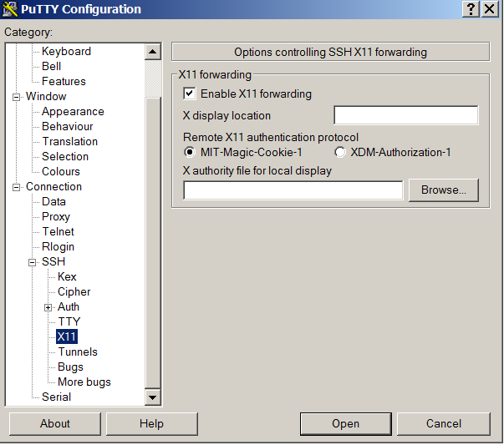The height and width of the screenshot is (445, 504).
Task: Click the PuTTY icon in title bar
Action: click(x=10, y=9)
